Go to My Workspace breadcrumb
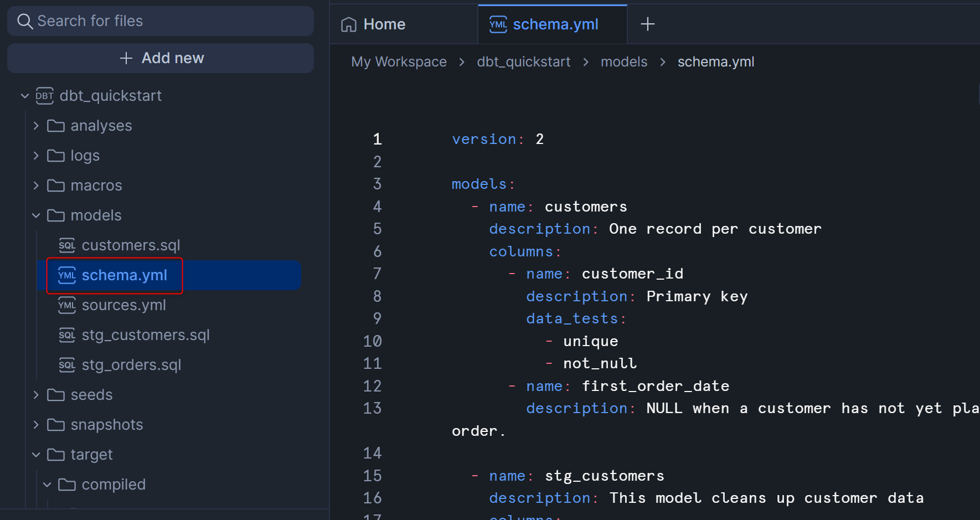980x520 pixels. point(399,62)
